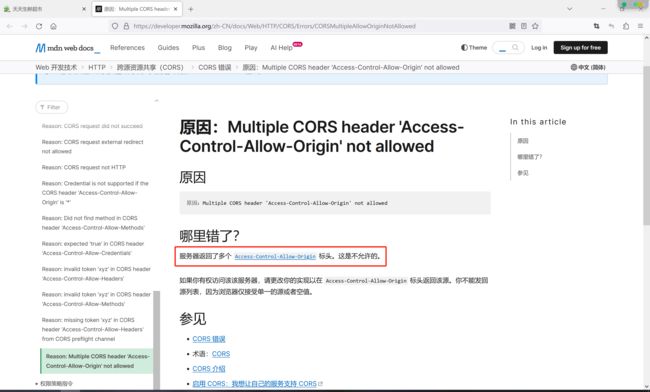Open the browser home page
This screenshot has width=650, height=392.
pyautogui.click(x=53, y=26)
